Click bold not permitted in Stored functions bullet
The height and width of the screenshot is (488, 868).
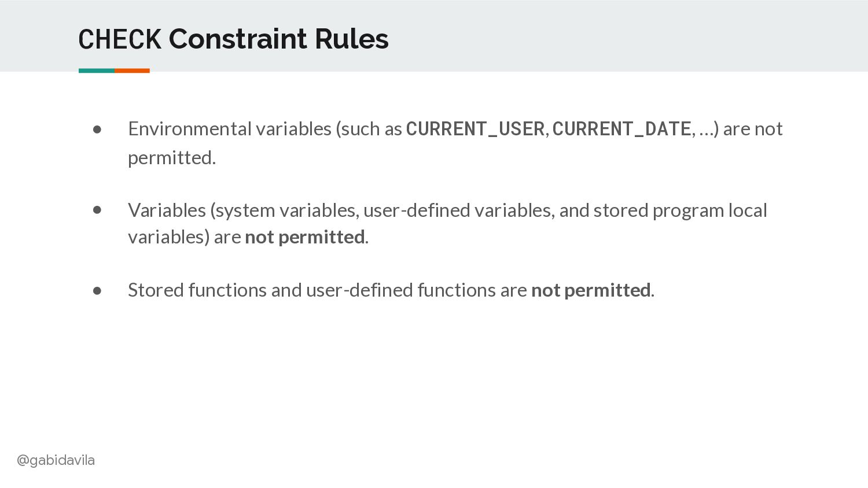pyautogui.click(x=591, y=290)
